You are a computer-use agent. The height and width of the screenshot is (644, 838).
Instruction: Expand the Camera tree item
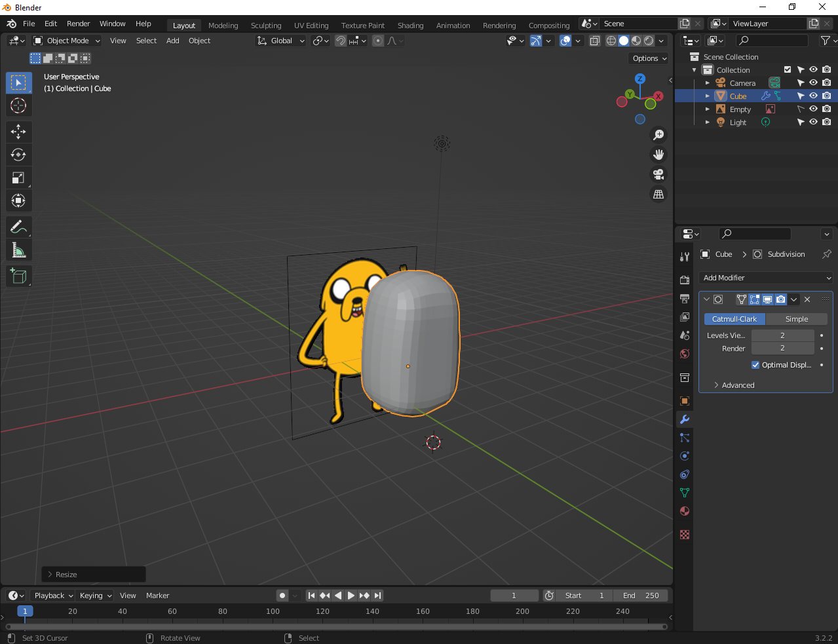708,83
